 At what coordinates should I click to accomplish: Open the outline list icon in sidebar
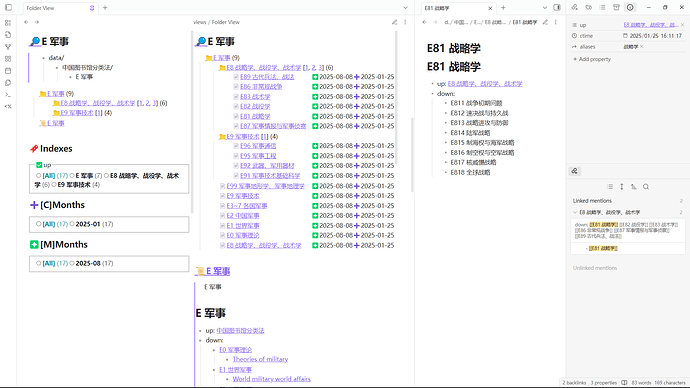tap(602, 7)
